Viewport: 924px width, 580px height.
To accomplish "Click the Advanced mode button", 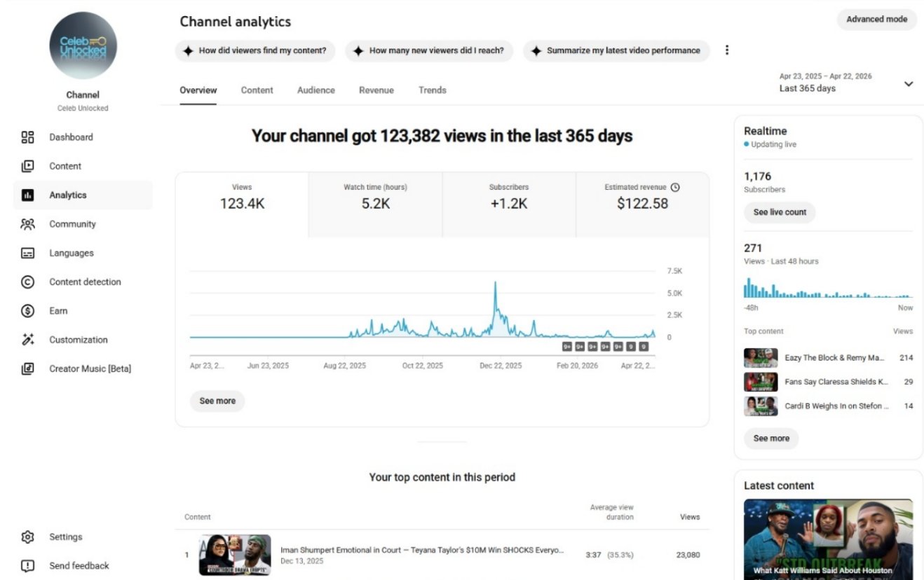I will (x=876, y=20).
